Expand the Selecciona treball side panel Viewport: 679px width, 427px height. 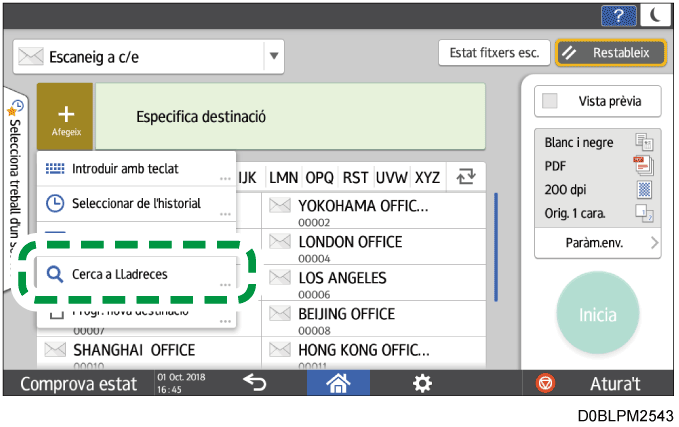(17, 190)
